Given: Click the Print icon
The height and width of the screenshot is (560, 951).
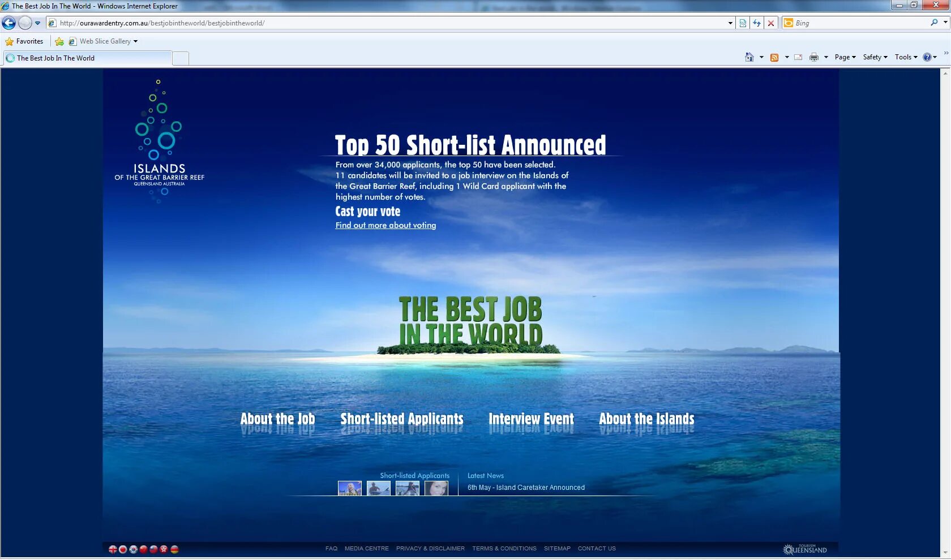Looking at the screenshot, I should (814, 57).
